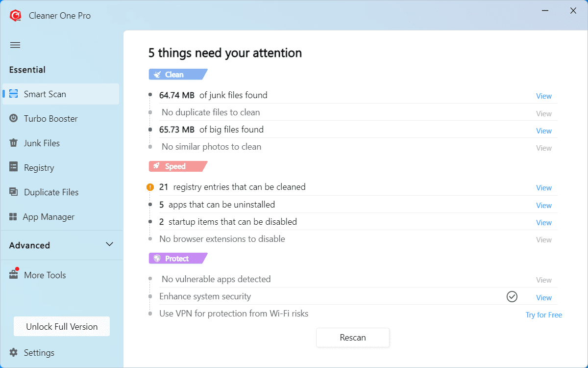View the junk files found

click(544, 96)
